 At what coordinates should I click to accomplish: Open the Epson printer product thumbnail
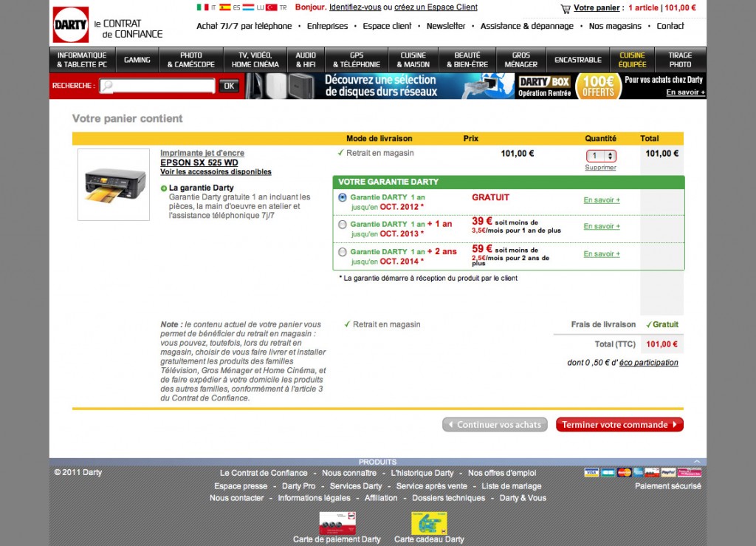click(114, 185)
